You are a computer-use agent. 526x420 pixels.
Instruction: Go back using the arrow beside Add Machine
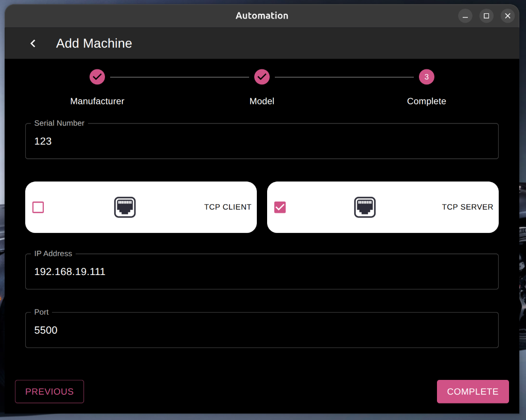33,43
